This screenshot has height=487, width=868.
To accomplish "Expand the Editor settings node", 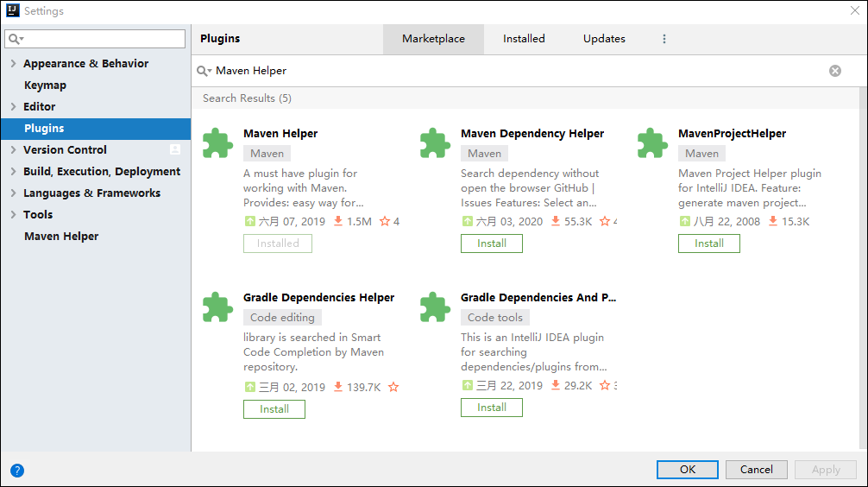I will 13,106.
